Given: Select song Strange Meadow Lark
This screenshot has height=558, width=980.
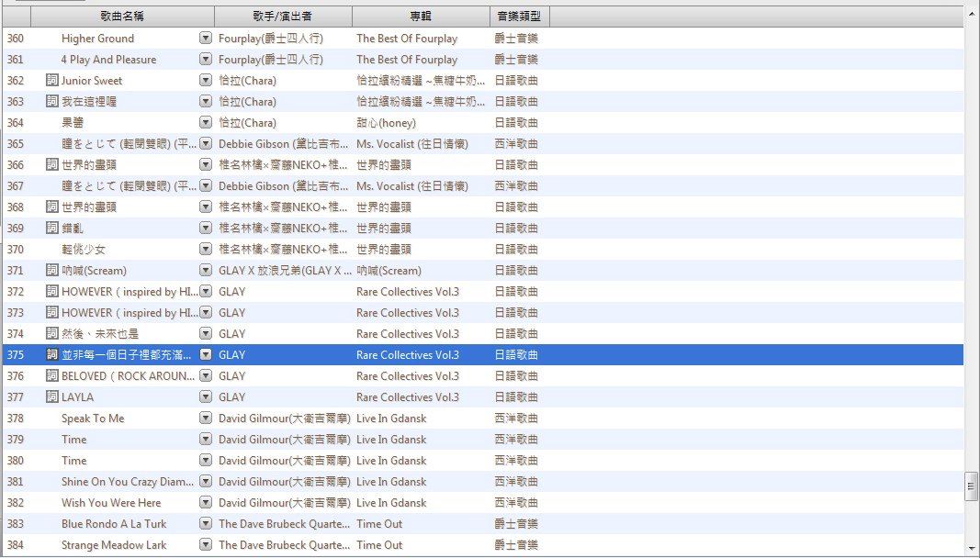Looking at the screenshot, I should [x=114, y=545].
